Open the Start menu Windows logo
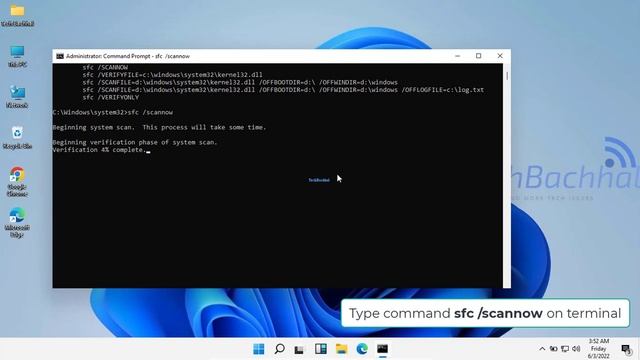Viewport: 640px width, 360px height. 259,349
